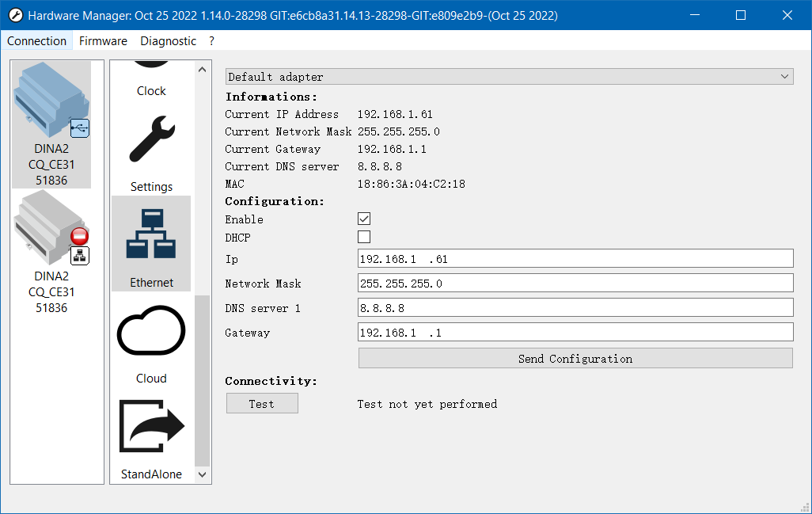
Task: Click the red stop badge on second device
Action: pyautogui.click(x=80, y=236)
